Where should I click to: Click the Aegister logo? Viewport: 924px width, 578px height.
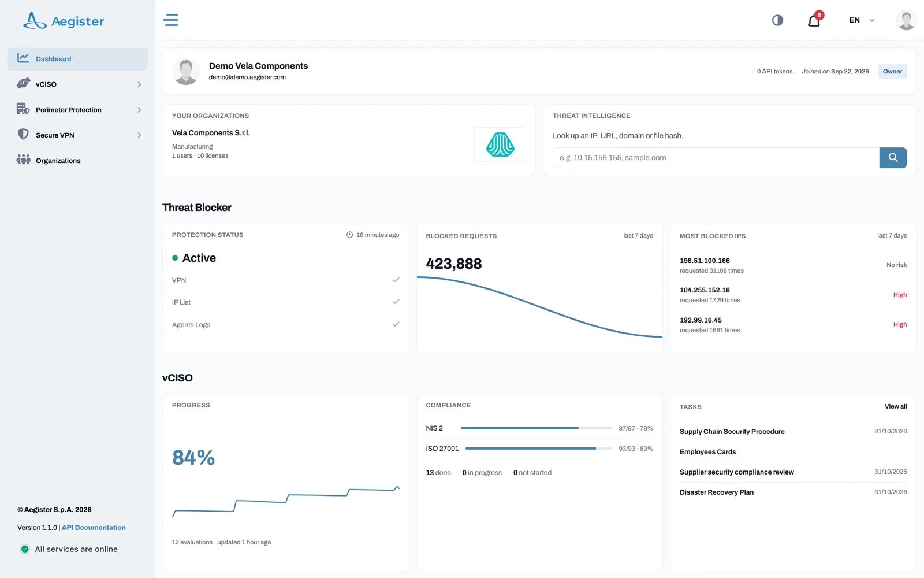pyautogui.click(x=64, y=21)
